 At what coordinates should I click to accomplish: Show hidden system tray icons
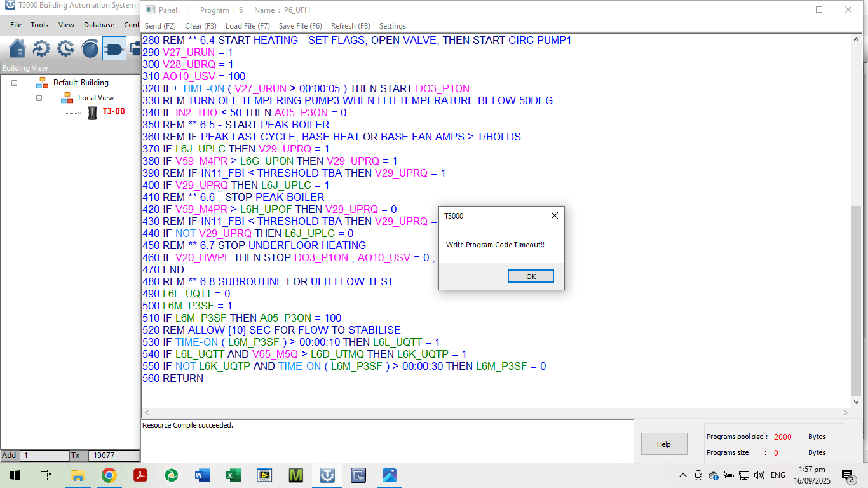(x=683, y=475)
